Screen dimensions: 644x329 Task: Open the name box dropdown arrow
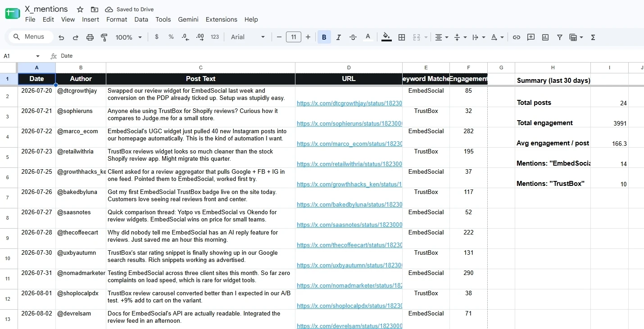(38, 56)
